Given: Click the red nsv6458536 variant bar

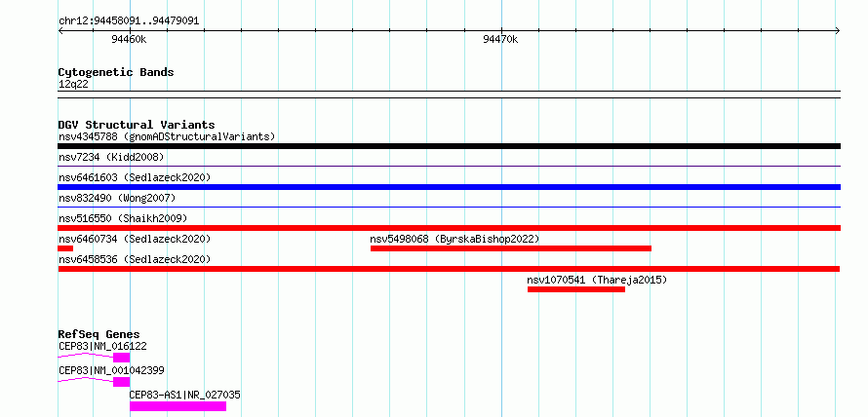Looking at the screenshot, I should [x=449, y=269].
